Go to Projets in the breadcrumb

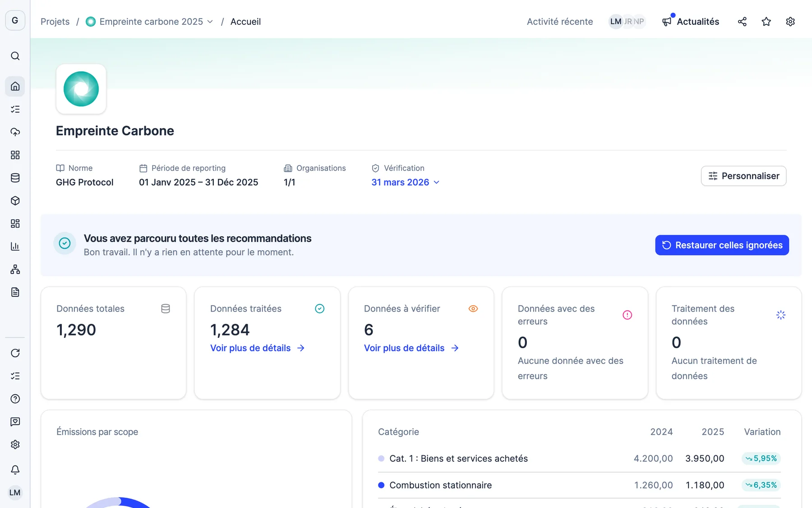point(55,22)
